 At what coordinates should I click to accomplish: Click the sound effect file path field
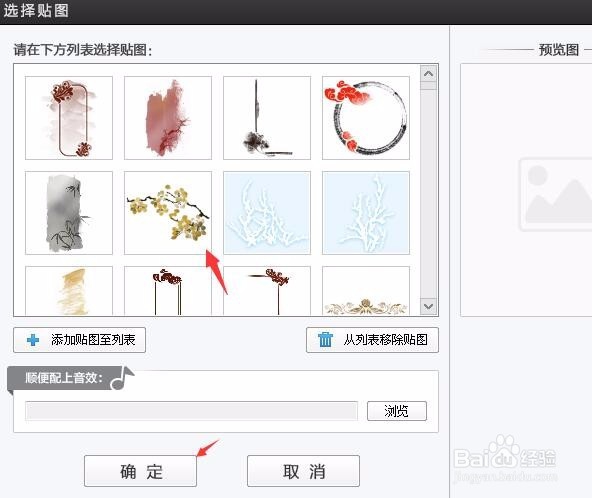coord(191,411)
